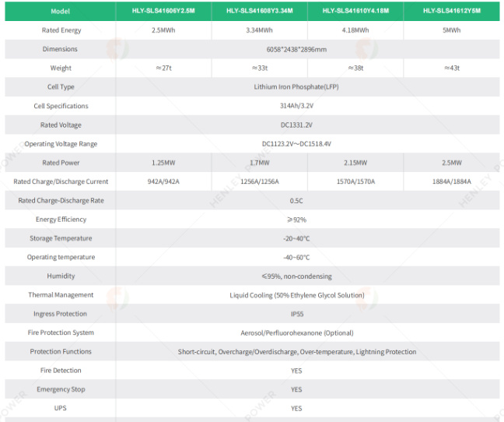Screen dimensions: 504x422
Task: Select the 'Fire Protection System' label
Action: (61, 332)
